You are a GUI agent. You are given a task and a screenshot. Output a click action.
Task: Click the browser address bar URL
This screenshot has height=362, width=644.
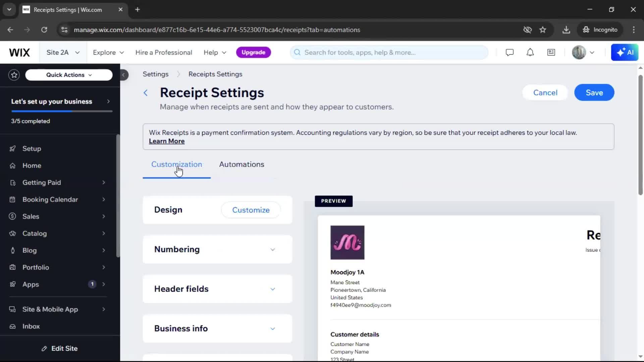tap(217, 30)
